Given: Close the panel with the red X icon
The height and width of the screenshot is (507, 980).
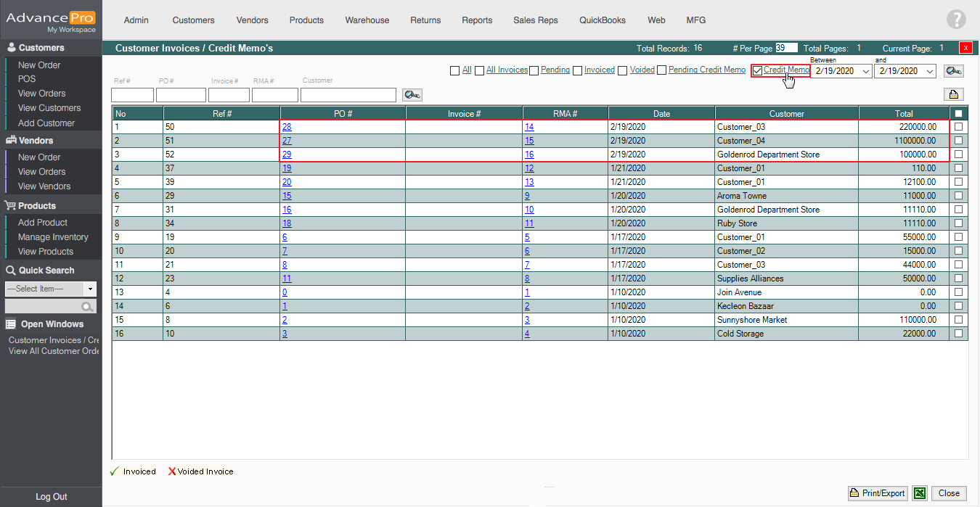Looking at the screenshot, I should coord(965,49).
